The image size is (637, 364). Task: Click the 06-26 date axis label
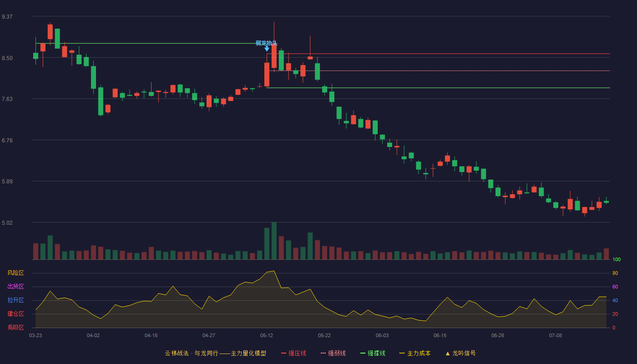pyautogui.click(x=498, y=335)
